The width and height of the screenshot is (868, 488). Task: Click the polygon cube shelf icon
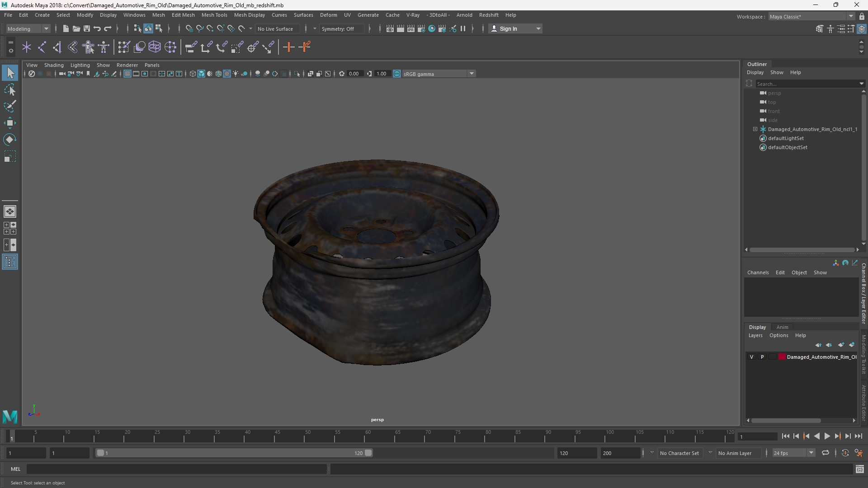click(x=155, y=47)
